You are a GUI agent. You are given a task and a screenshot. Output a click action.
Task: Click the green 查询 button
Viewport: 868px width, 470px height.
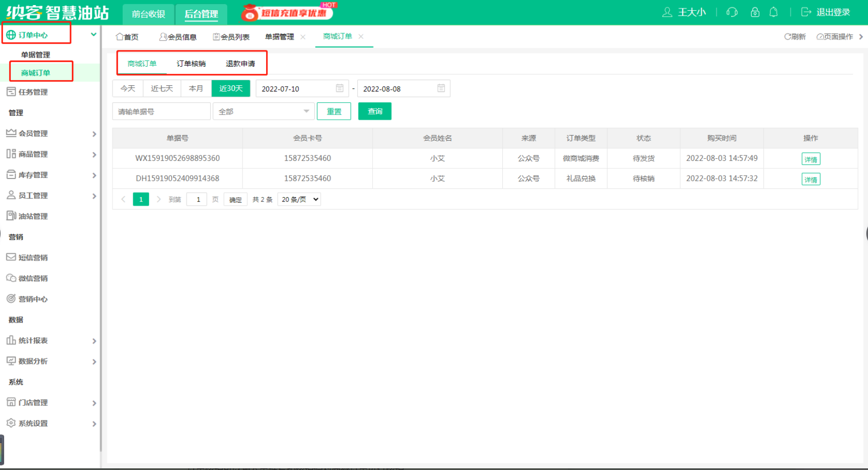pos(375,111)
